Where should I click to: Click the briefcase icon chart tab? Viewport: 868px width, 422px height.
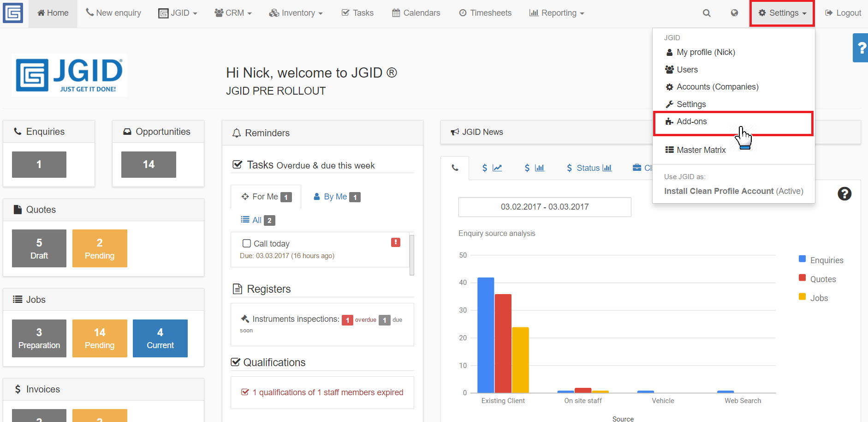[x=637, y=168]
